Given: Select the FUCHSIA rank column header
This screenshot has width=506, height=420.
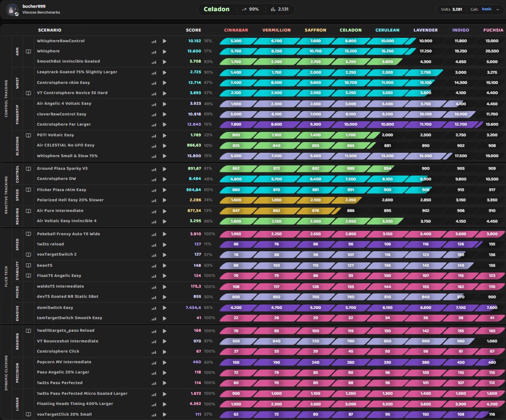Looking at the screenshot, I should click(x=493, y=30).
